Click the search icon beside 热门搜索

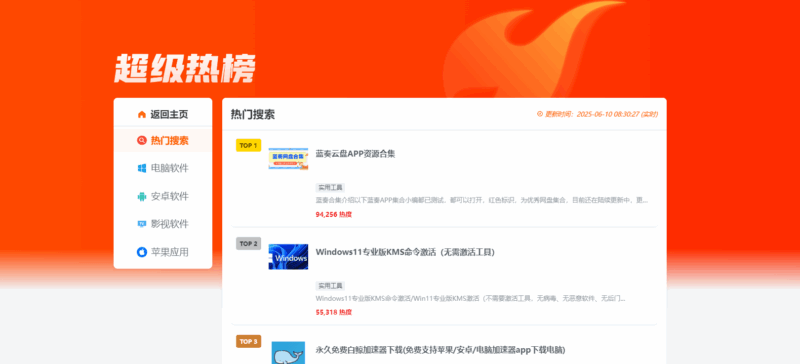coord(142,140)
